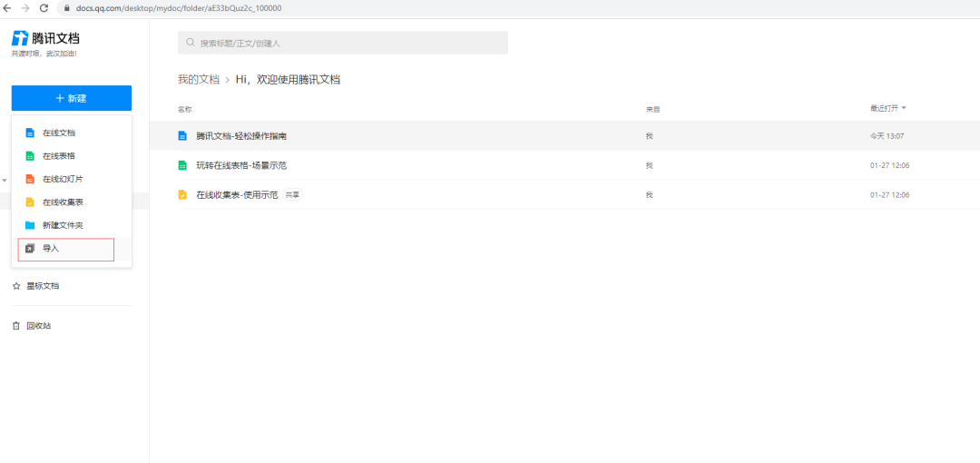
Task: Click the 新建 button
Action: pos(72,98)
